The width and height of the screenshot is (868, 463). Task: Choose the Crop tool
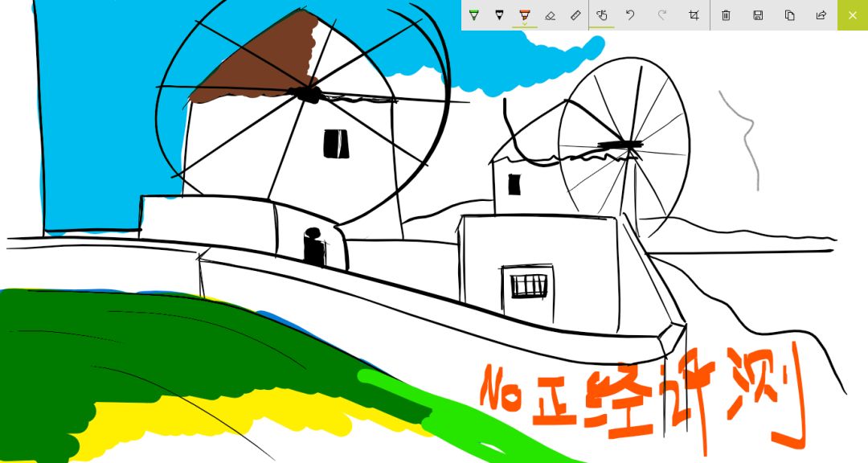click(694, 15)
